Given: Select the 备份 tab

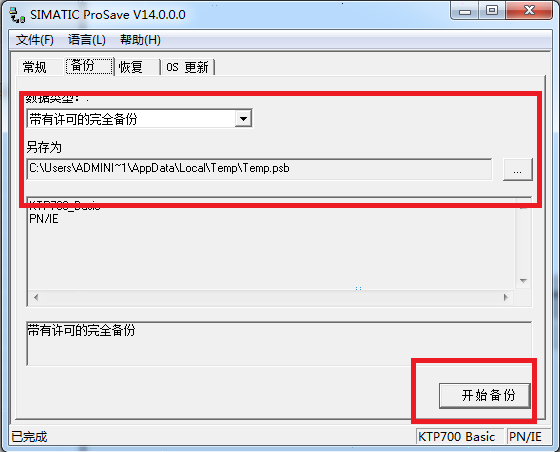Looking at the screenshot, I should pyautogui.click(x=89, y=66).
